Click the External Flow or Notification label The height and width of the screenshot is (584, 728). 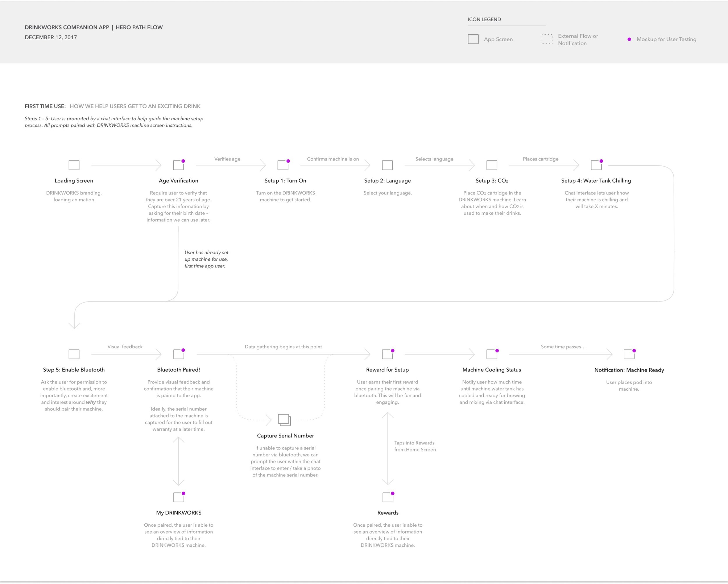pyautogui.click(x=578, y=40)
